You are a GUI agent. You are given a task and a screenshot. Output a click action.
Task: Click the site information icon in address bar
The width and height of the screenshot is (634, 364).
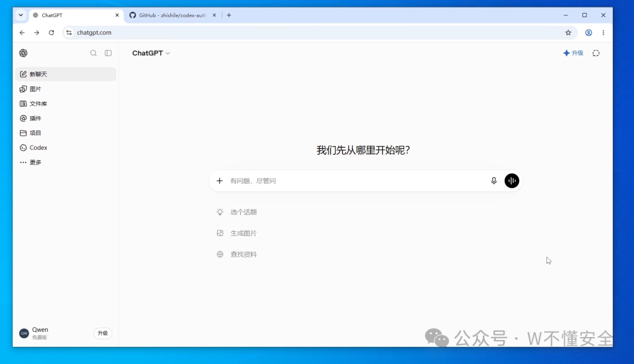pos(69,33)
